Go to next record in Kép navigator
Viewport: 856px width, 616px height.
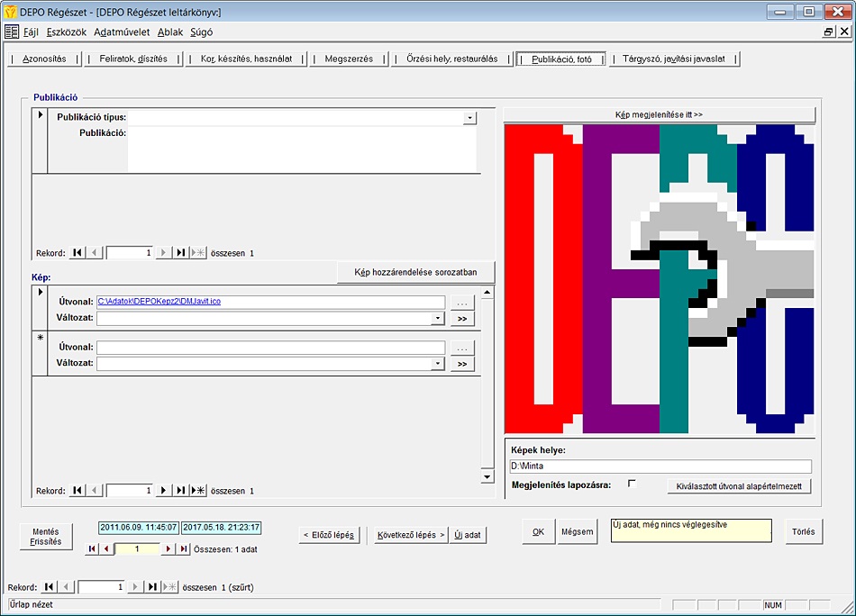pos(164,491)
